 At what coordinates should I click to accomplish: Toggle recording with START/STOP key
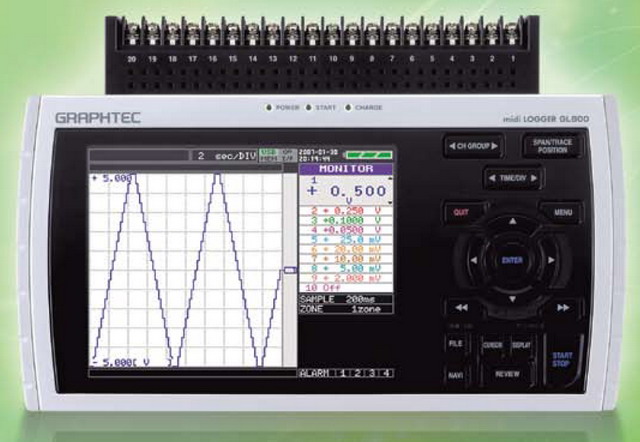[562, 360]
